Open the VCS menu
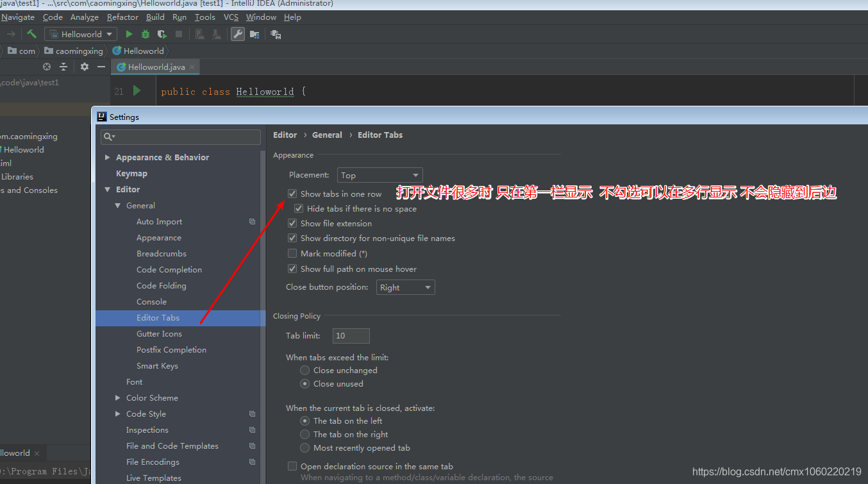This screenshot has width=868, height=484. (231, 17)
